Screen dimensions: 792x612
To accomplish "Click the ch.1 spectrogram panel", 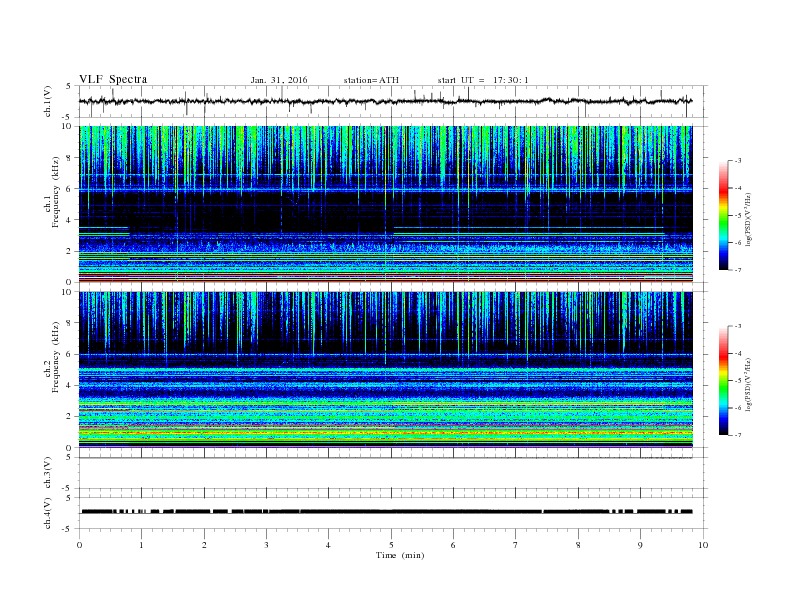I will (x=385, y=204).
